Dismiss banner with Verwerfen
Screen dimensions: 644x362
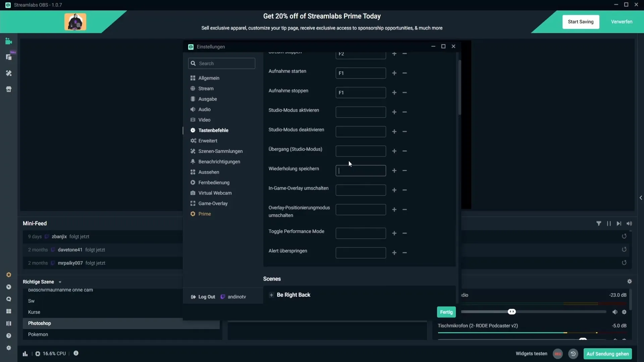[x=622, y=22]
